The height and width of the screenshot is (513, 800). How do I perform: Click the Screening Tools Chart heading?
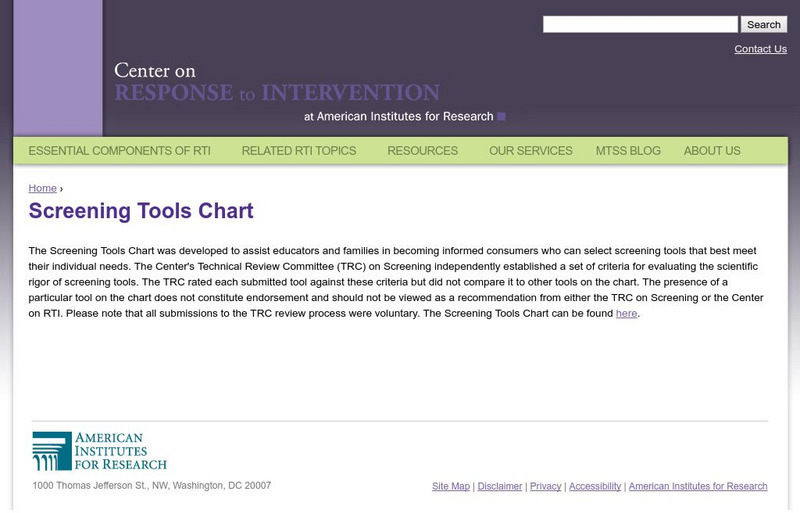(x=141, y=211)
